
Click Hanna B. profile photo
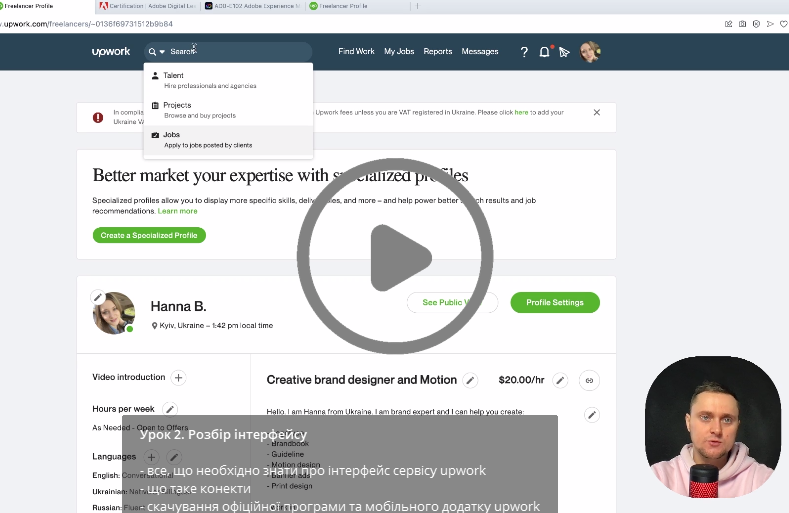115,313
